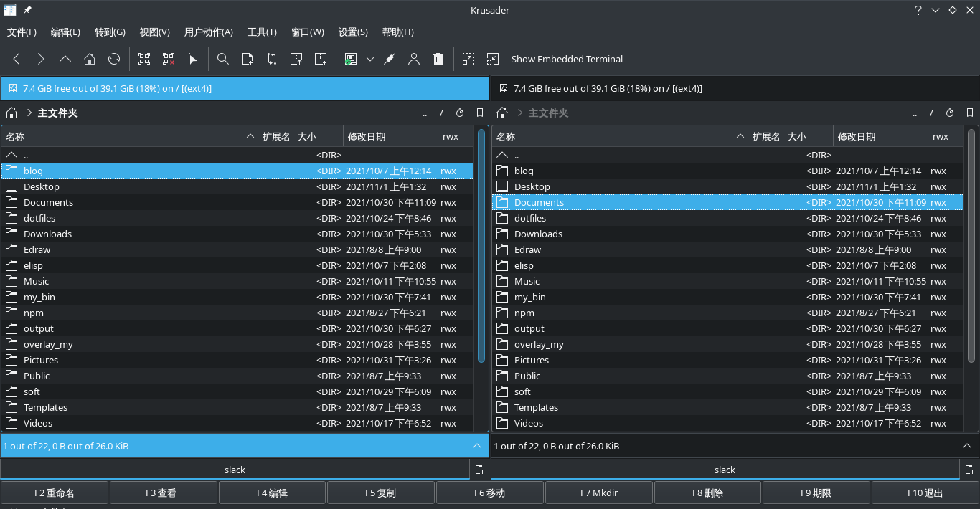This screenshot has height=509, width=980.
Task: Open the right panel history clock icon
Action: pos(950,113)
